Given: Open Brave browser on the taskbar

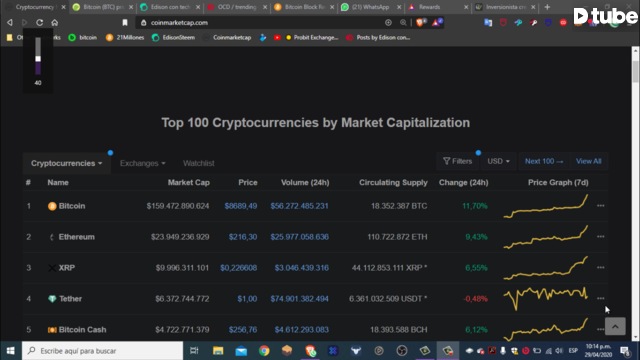Looking at the screenshot, I should coord(310,351).
